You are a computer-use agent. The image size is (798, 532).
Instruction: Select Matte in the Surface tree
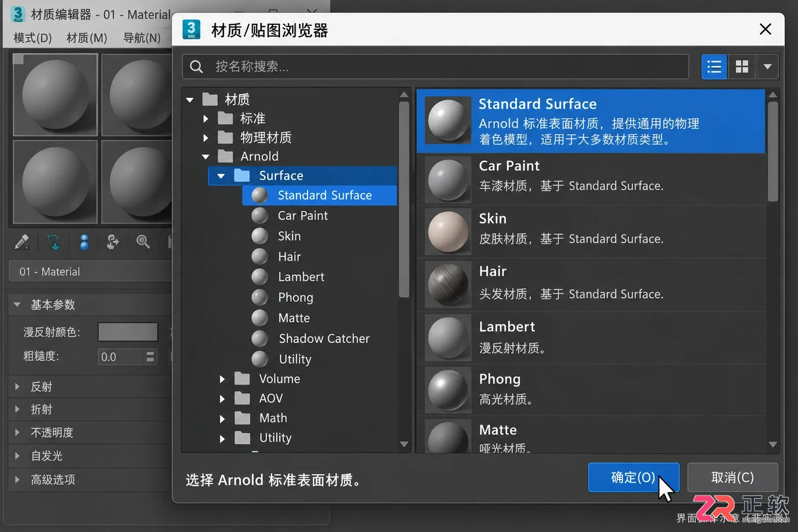[294, 318]
